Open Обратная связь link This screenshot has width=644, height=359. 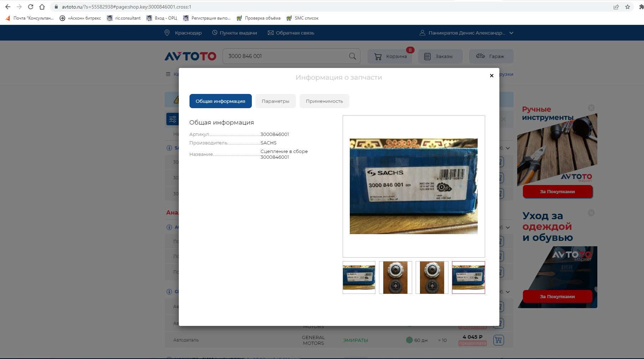tap(291, 33)
